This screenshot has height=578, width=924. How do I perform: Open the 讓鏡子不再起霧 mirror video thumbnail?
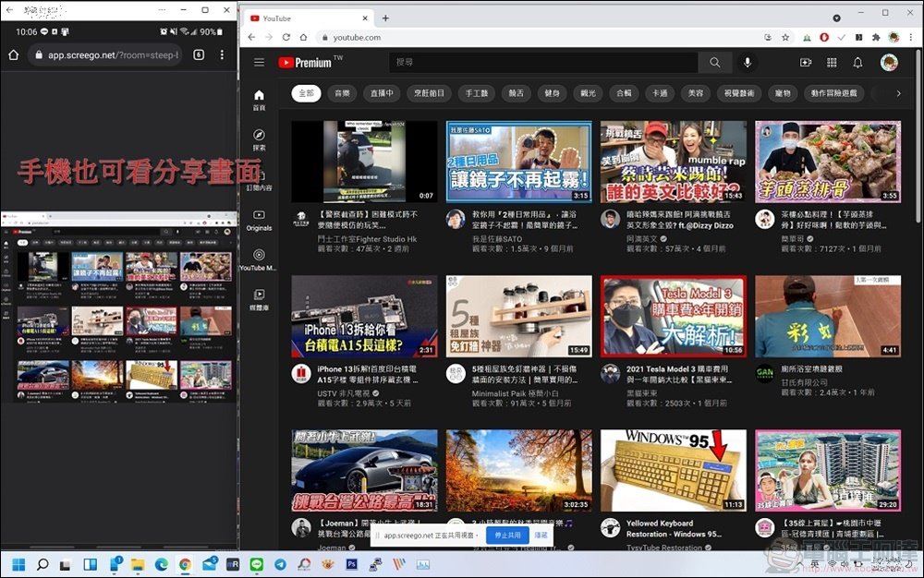519,162
